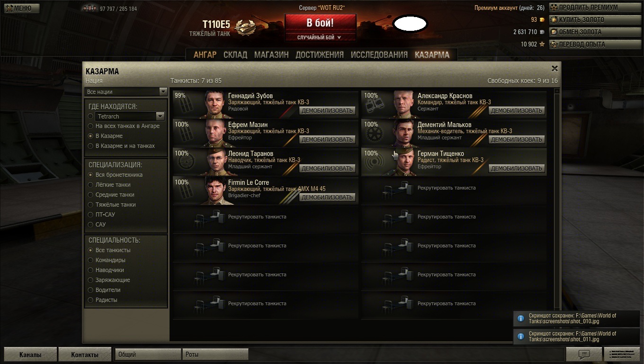This screenshot has height=364, width=644.
Task: Expand the 'Случайный бой' battle type selector
Action: click(320, 37)
